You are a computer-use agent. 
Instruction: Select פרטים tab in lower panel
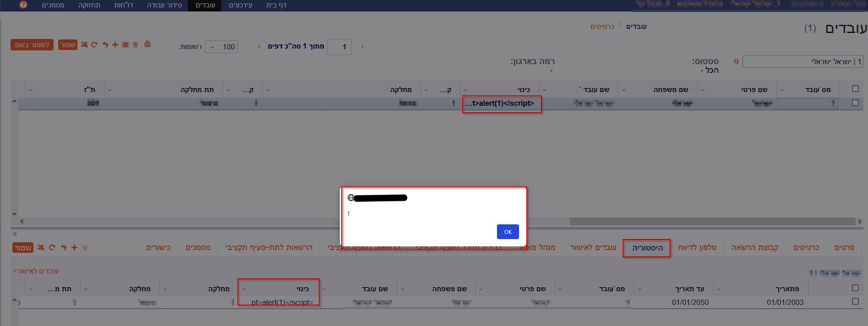pos(844,248)
